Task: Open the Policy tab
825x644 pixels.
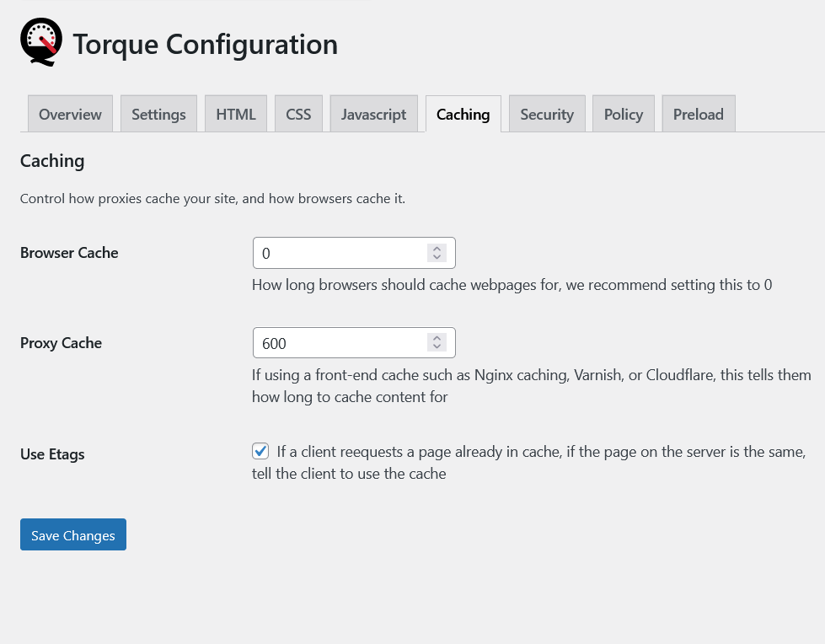Action: click(x=624, y=115)
